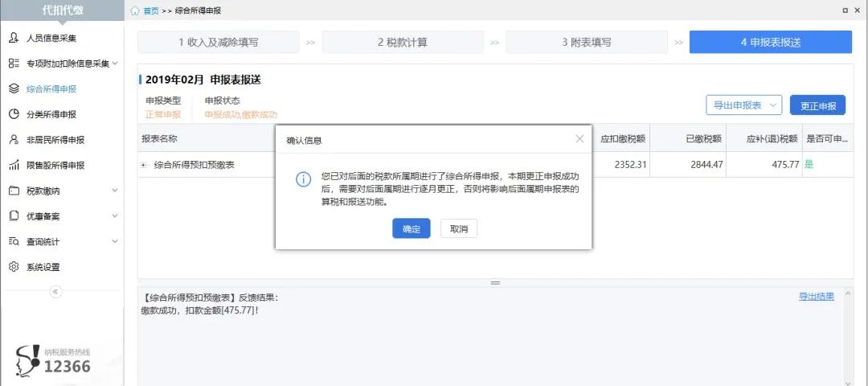The height and width of the screenshot is (386, 868).
Task: Click the 专项附加扣除信息采集 list icon
Action: tap(14, 64)
